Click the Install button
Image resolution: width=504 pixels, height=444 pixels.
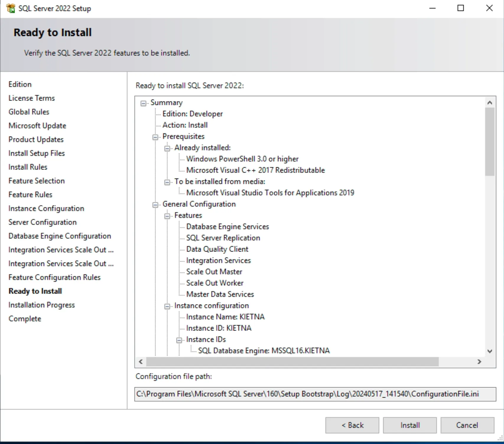[x=410, y=425]
